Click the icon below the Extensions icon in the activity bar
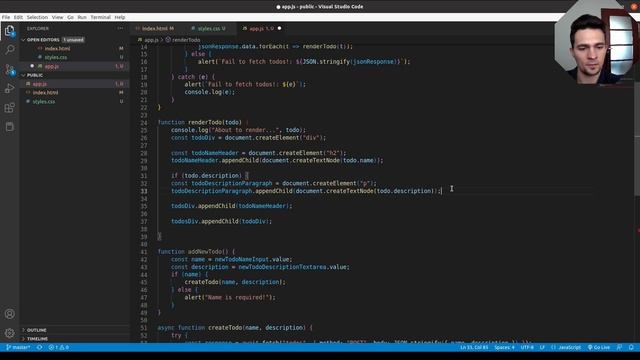The width and height of the screenshot is (640, 360). 9,127
